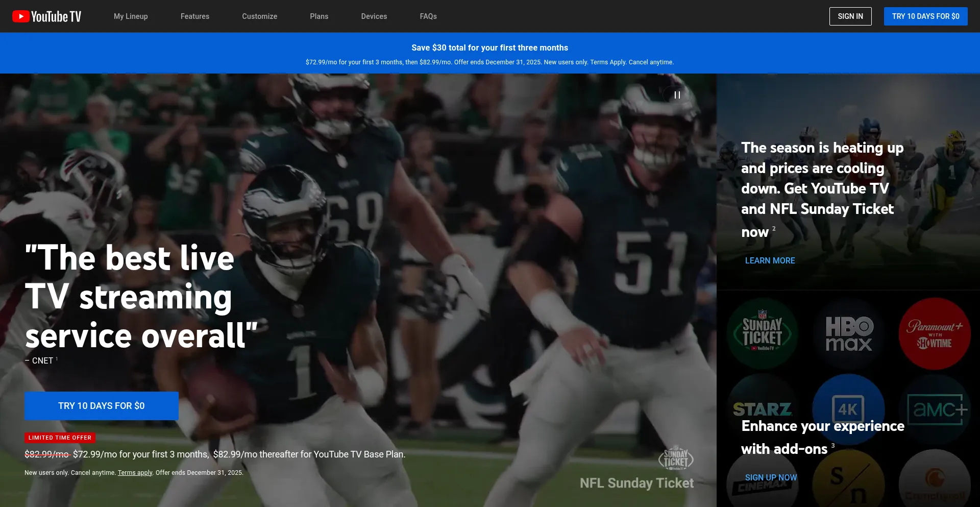Click the Sunday Ticket watermark logo on video
Viewport: 980px width, 507px height.
tap(676, 458)
